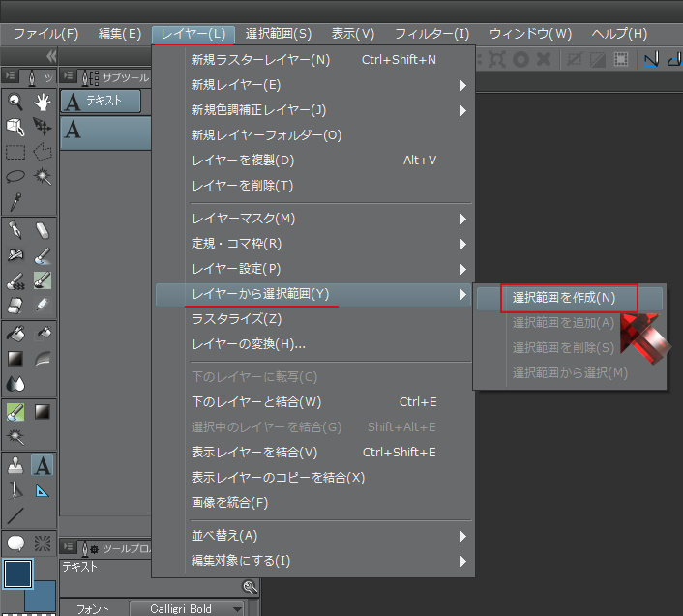Select the テキスト sub tool group button
Screen dimensions: 683x616
[101, 101]
